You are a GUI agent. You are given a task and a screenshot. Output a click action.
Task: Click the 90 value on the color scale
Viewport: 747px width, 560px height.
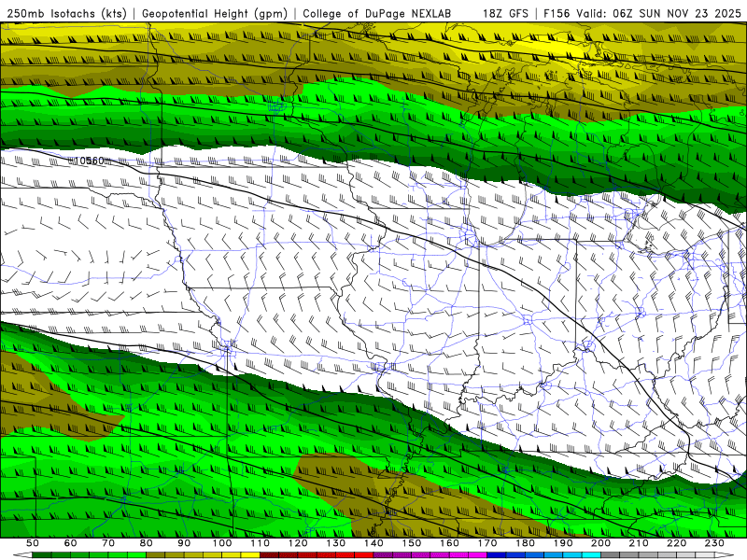pyautogui.click(x=184, y=543)
